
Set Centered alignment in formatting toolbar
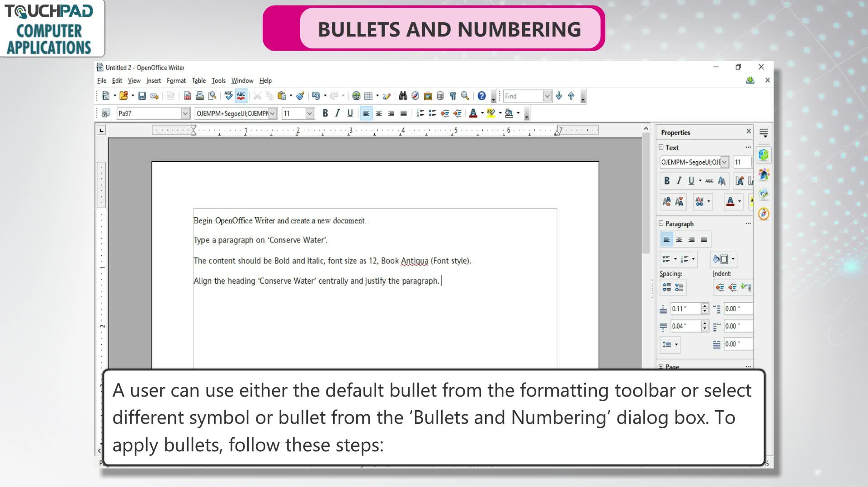[379, 113]
